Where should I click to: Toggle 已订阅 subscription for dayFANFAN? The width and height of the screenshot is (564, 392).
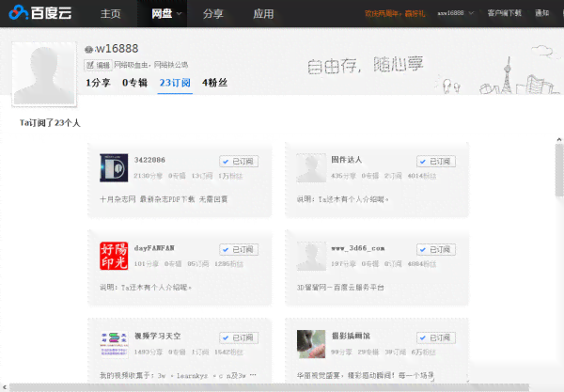[x=239, y=250]
